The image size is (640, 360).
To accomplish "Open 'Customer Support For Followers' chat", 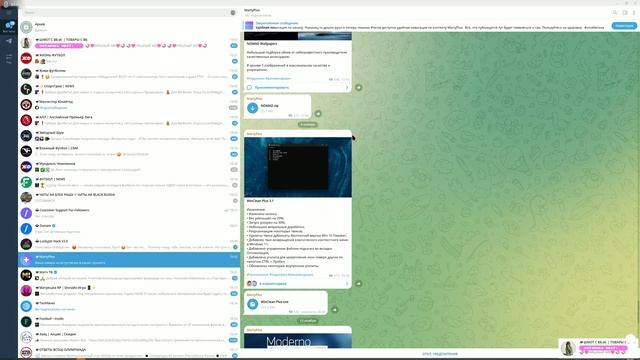I will (x=129, y=213).
